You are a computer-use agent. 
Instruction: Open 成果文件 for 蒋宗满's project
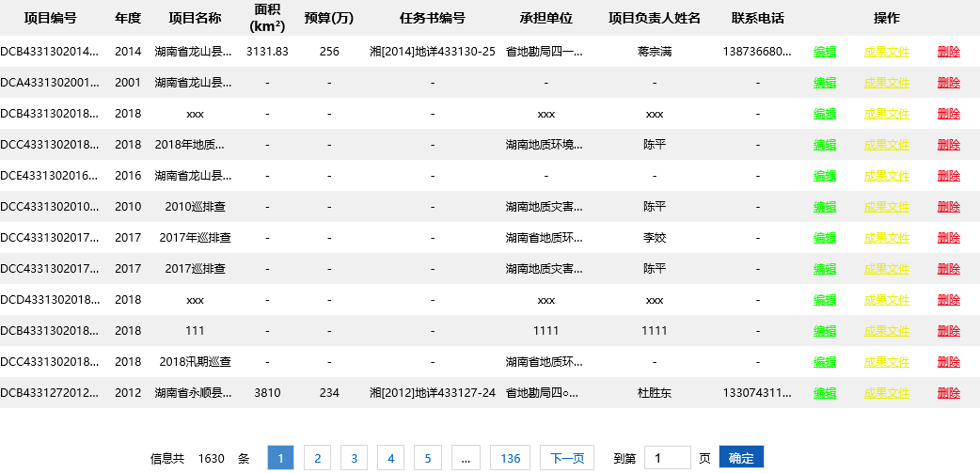(886, 52)
